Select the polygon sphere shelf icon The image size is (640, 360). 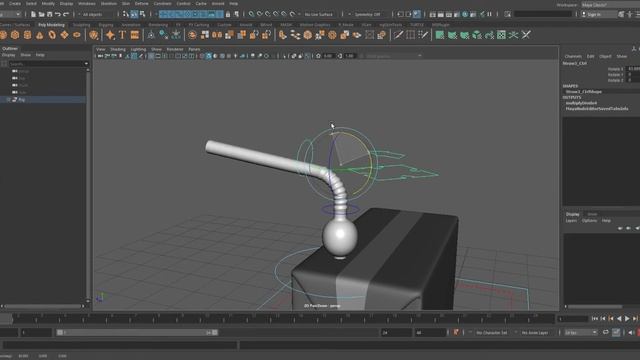(3, 35)
